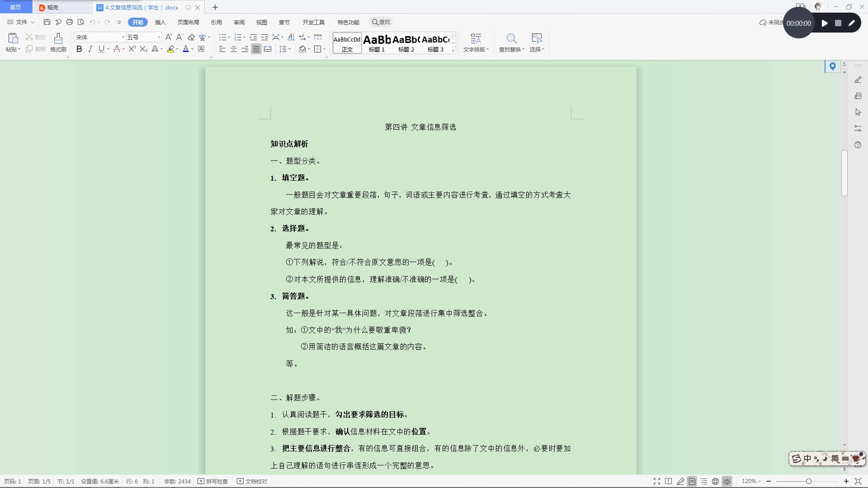Switch to Page Layout ribbon tab
Image resolution: width=868 pixels, height=488 pixels.
(x=188, y=22)
